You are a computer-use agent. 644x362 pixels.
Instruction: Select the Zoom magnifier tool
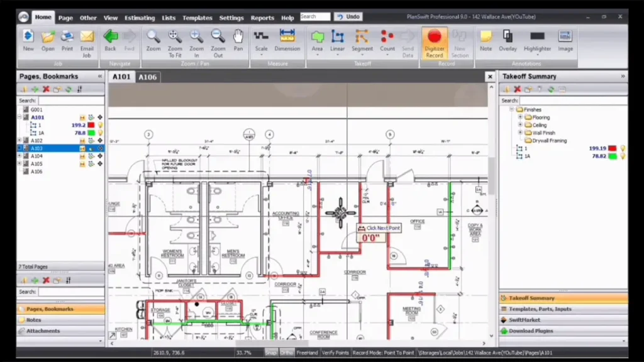pos(153,41)
